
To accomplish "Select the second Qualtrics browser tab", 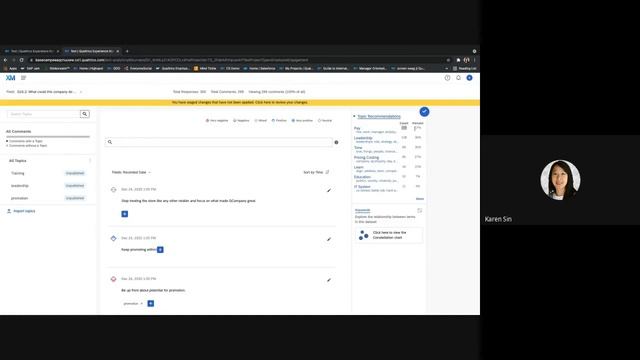I will click(92, 51).
